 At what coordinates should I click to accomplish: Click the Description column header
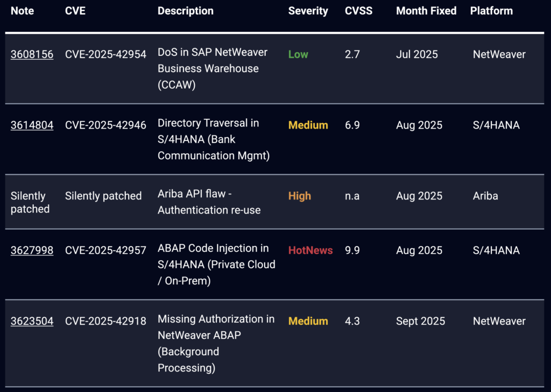point(185,11)
